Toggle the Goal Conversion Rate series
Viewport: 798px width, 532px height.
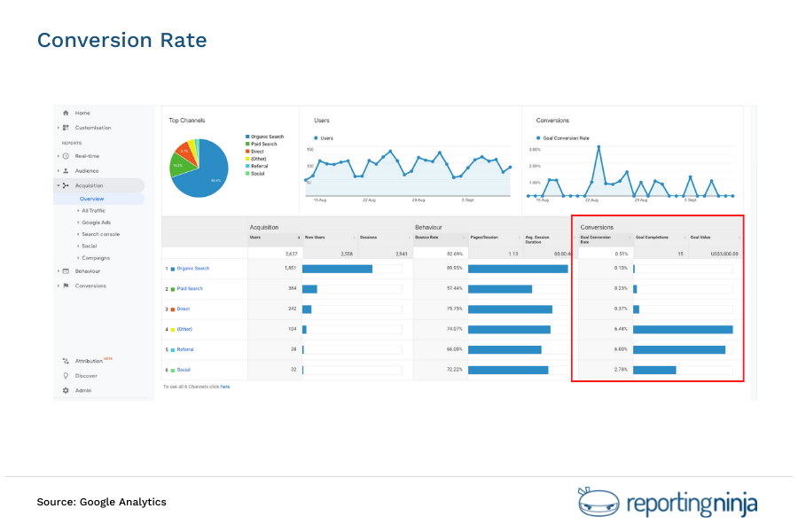pos(565,137)
